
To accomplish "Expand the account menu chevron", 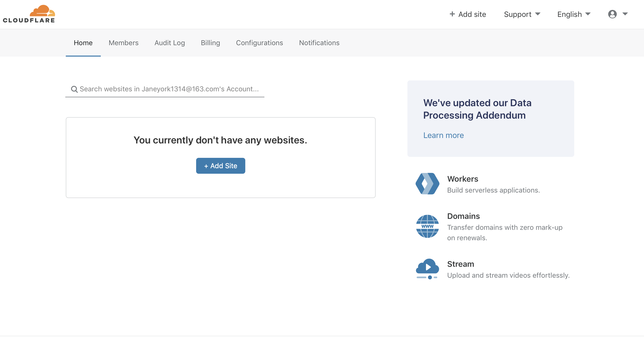I will click(x=625, y=14).
